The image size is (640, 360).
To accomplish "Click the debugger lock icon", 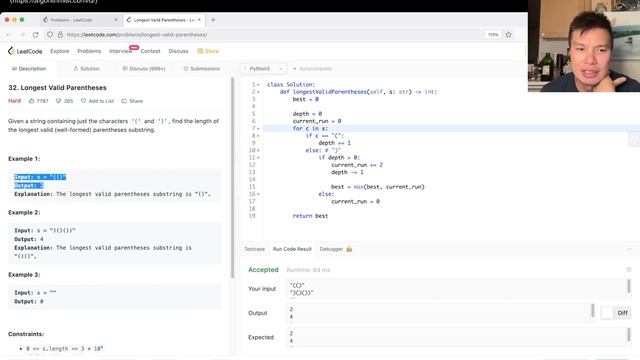I will [x=349, y=249].
